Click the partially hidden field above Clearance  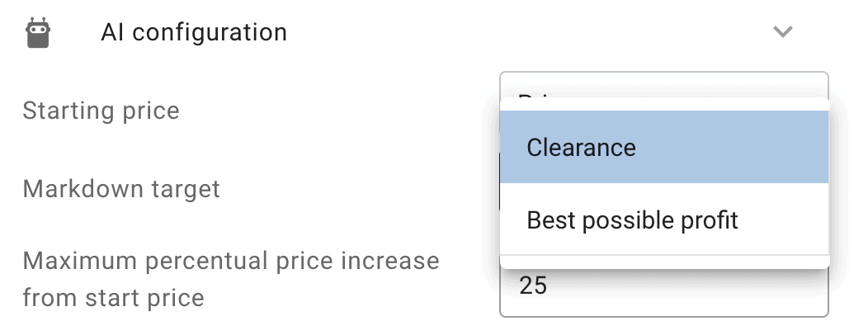664,85
